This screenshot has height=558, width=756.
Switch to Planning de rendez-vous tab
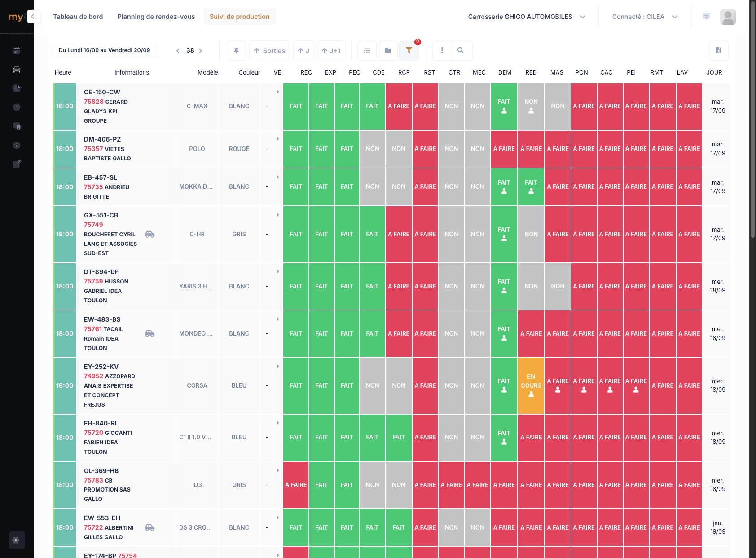coord(156,17)
